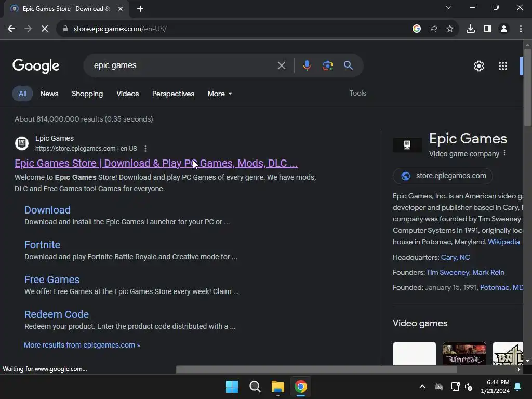Open Chrome three-dot menu
The image size is (532, 399).
coord(521,29)
